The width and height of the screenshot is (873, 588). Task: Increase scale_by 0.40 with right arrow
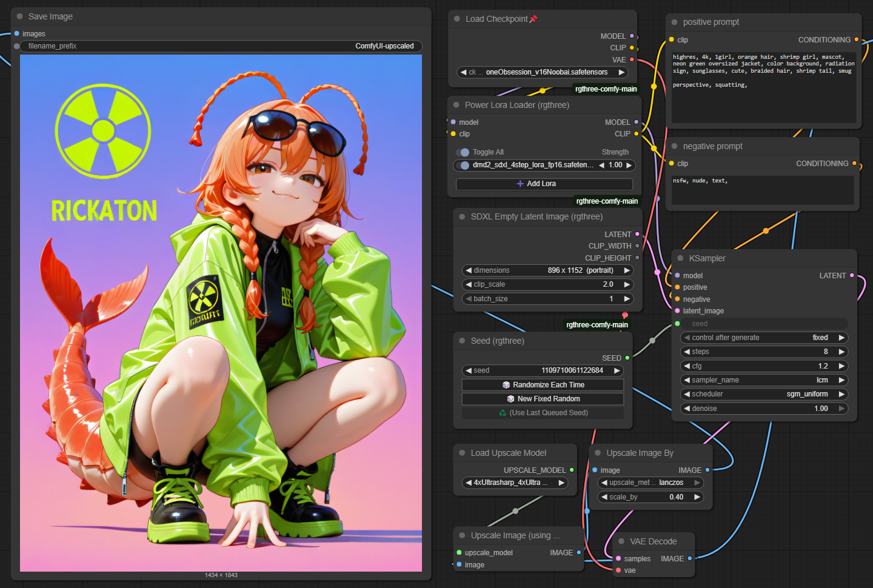[697, 497]
